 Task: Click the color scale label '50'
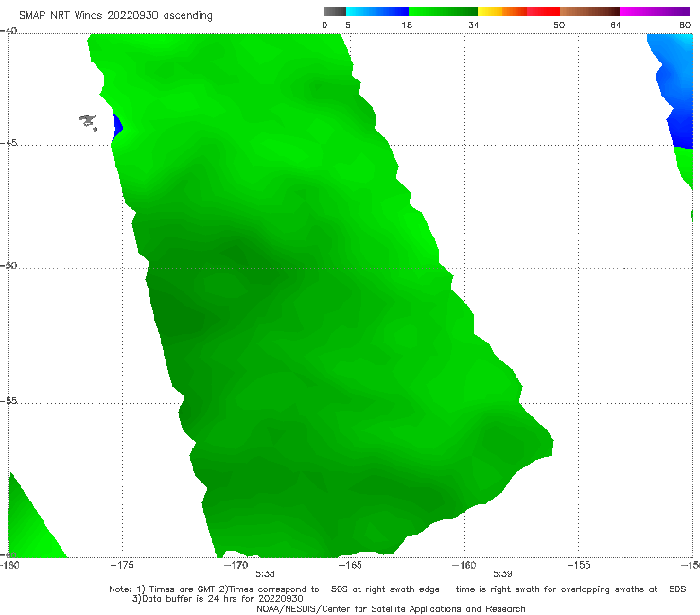(559, 26)
